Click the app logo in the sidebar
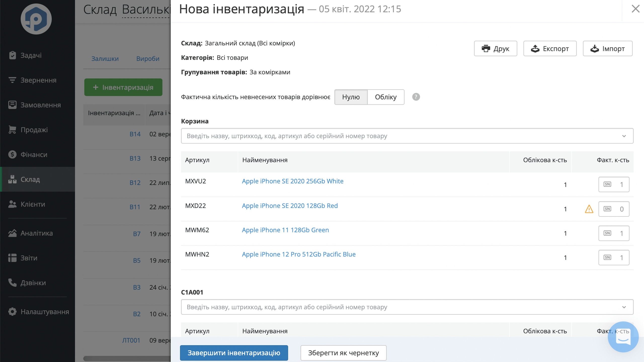The height and width of the screenshot is (362, 644). coord(36,19)
